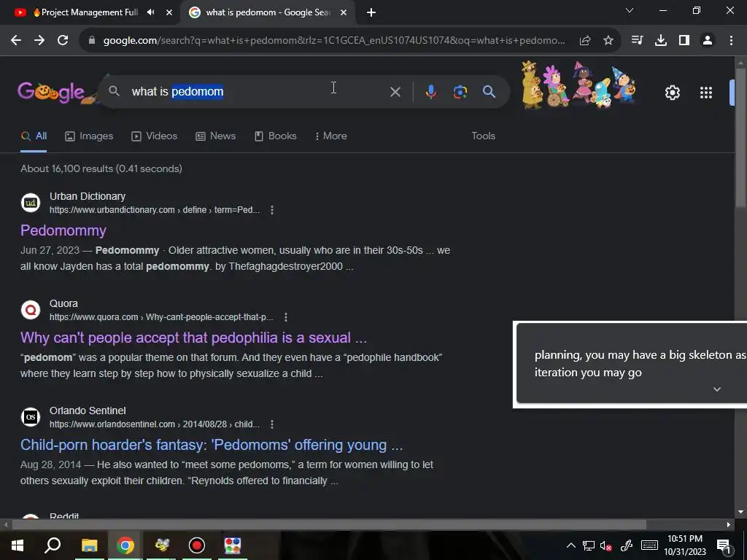Start search by voice microphone
747x560 pixels.
pos(430,92)
